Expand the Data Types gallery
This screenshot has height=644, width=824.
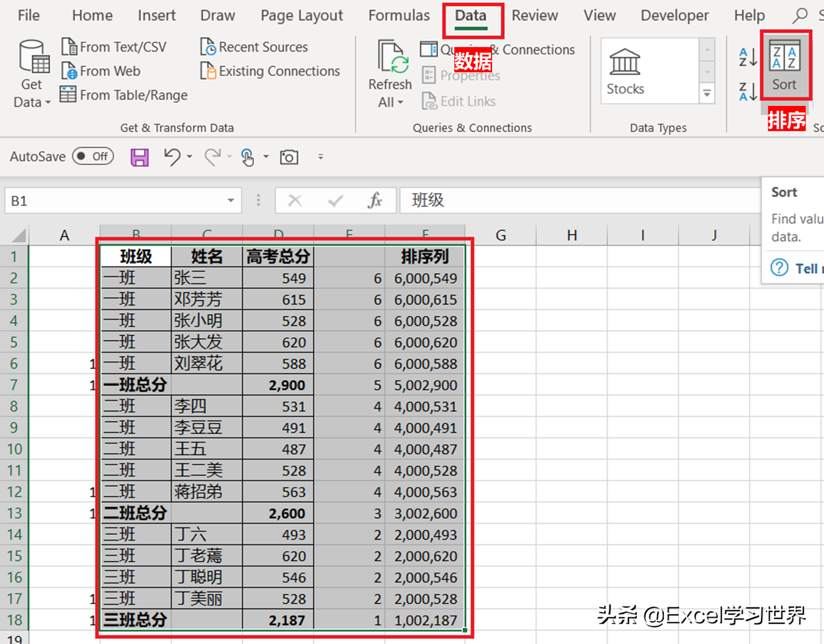pos(707,93)
